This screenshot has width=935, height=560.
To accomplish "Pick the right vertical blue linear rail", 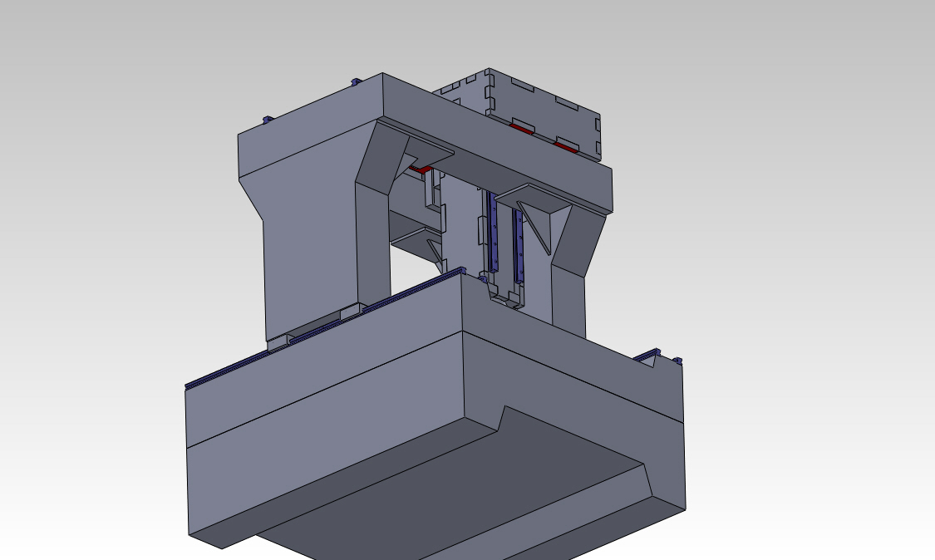I will tap(519, 248).
